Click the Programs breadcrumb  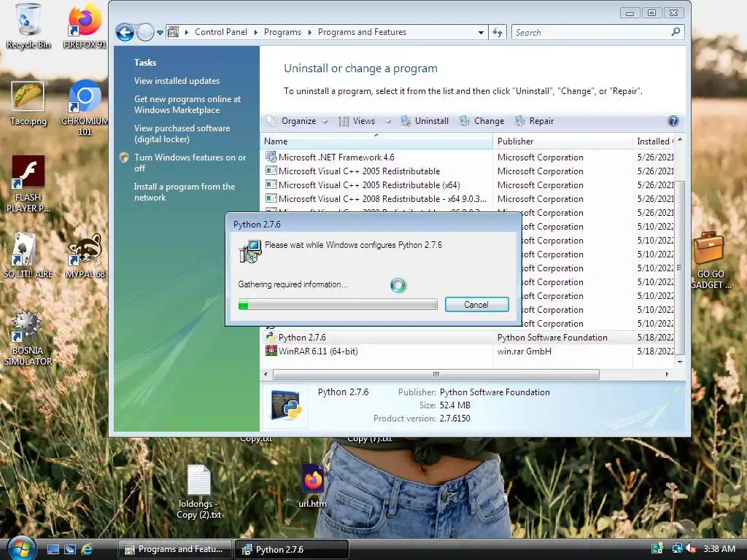[282, 32]
